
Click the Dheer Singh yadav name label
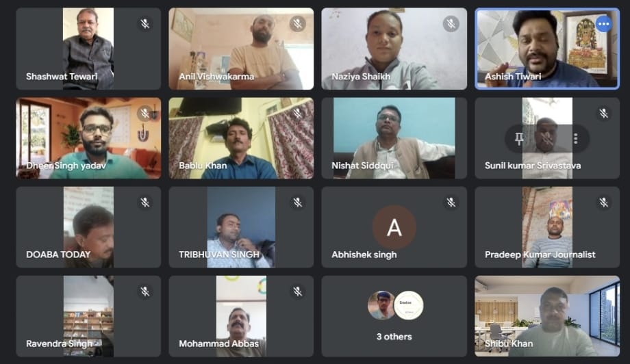coord(66,166)
